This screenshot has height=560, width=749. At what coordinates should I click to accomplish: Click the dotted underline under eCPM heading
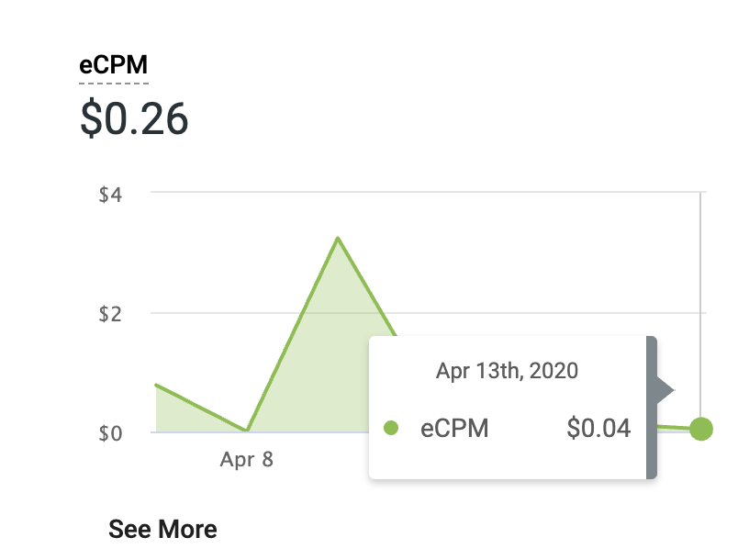pyautogui.click(x=112, y=83)
